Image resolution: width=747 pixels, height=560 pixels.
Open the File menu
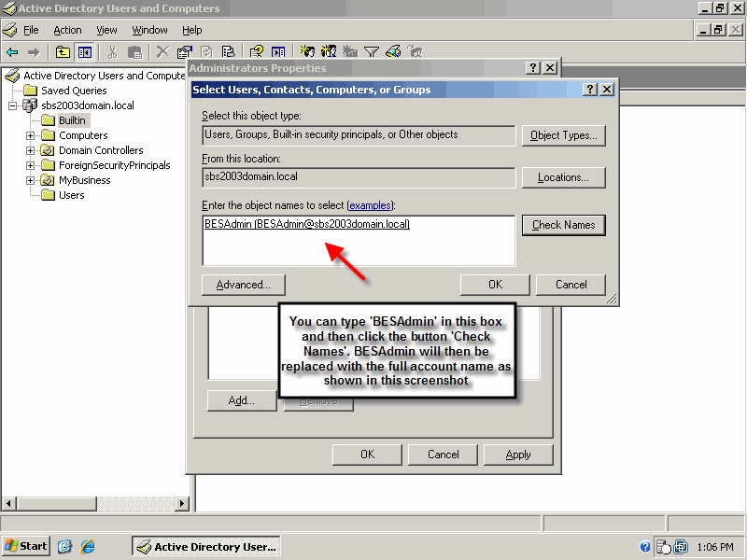(x=31, y=30)
